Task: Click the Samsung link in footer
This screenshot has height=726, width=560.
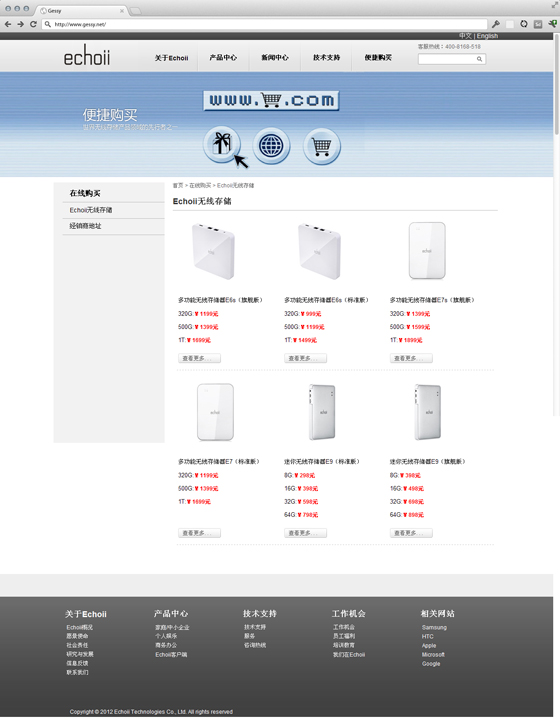Action: point(434,627)
